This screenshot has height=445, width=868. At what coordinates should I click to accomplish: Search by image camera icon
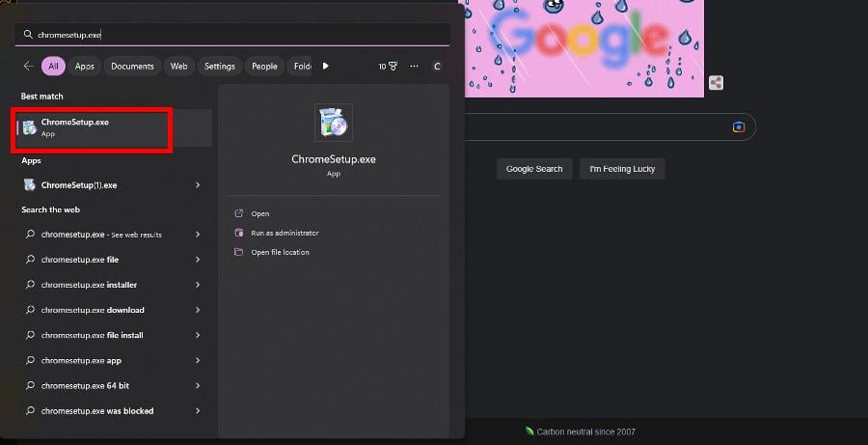click(x=739, y=127)
